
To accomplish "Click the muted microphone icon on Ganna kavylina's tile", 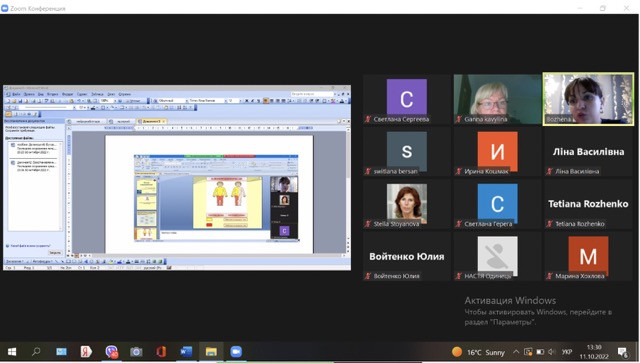I will coord(458,119).
